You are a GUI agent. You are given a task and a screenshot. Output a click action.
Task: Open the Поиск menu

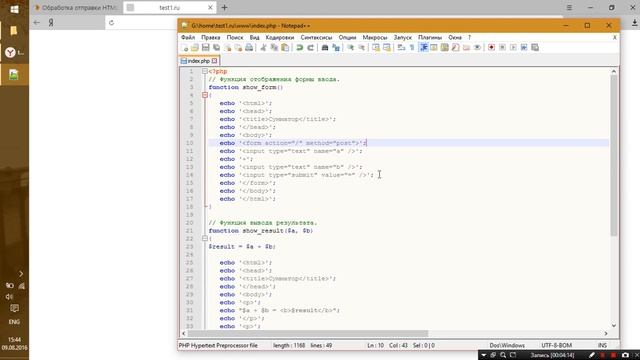point(235,37)
